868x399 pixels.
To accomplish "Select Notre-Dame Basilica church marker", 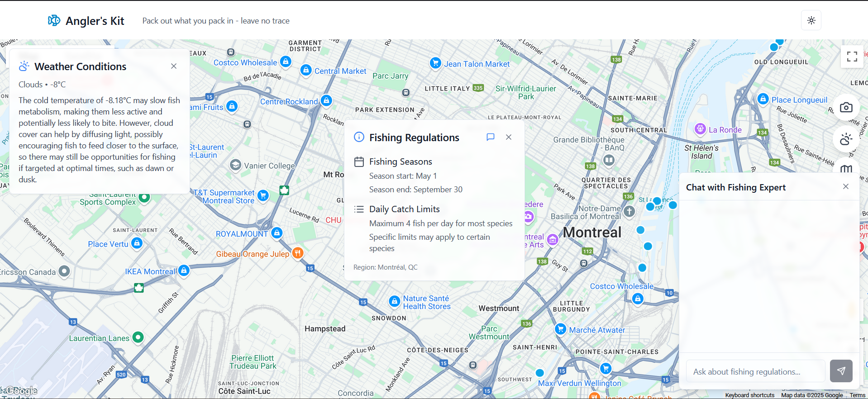I will [x=629, y=211].
